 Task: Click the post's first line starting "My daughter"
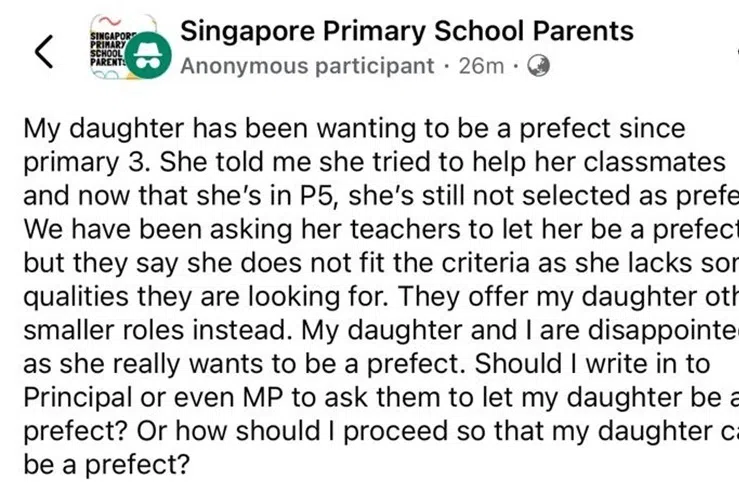click(x=340, y=129)
